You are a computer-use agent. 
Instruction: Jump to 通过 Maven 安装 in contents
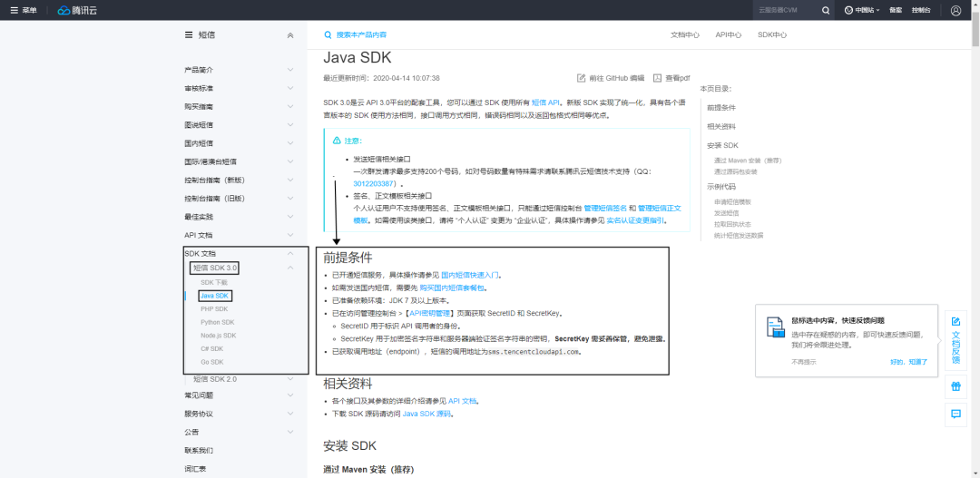click(748, 161)
